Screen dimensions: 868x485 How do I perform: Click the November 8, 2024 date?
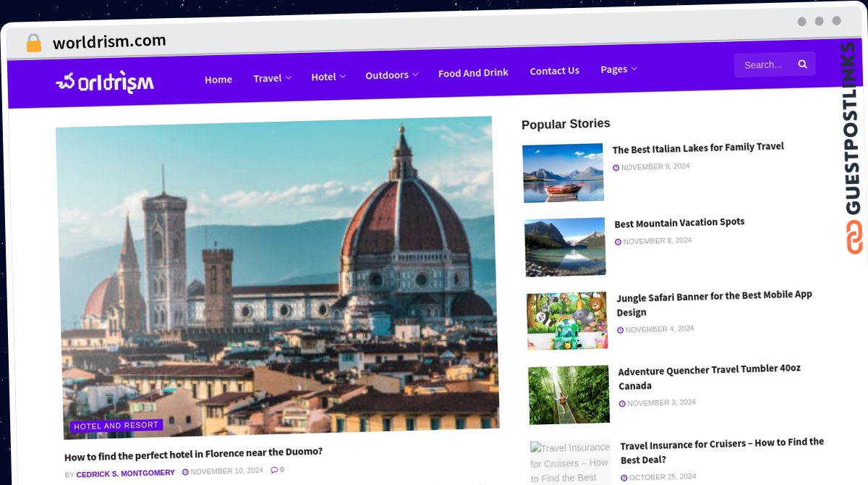click(x=658, y=241)
